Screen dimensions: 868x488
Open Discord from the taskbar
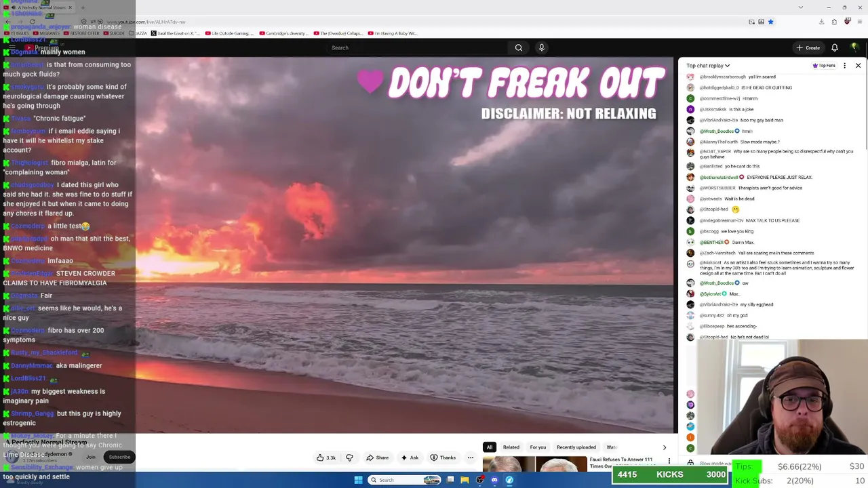tap(494, 480)
